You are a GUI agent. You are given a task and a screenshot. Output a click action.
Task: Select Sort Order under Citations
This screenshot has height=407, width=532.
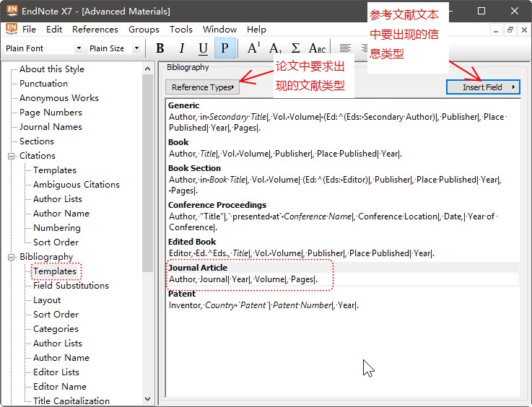tap(56, 242)
